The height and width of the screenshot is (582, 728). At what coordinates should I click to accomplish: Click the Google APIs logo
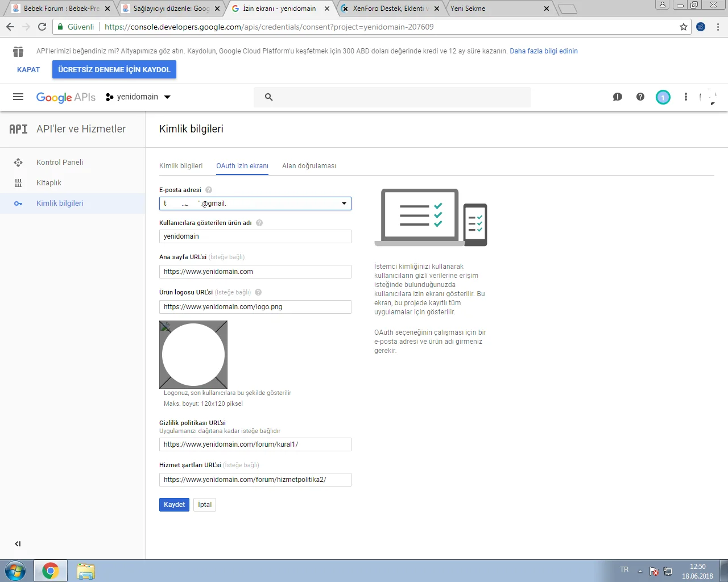pyautogui.click(x=65, y=97)
